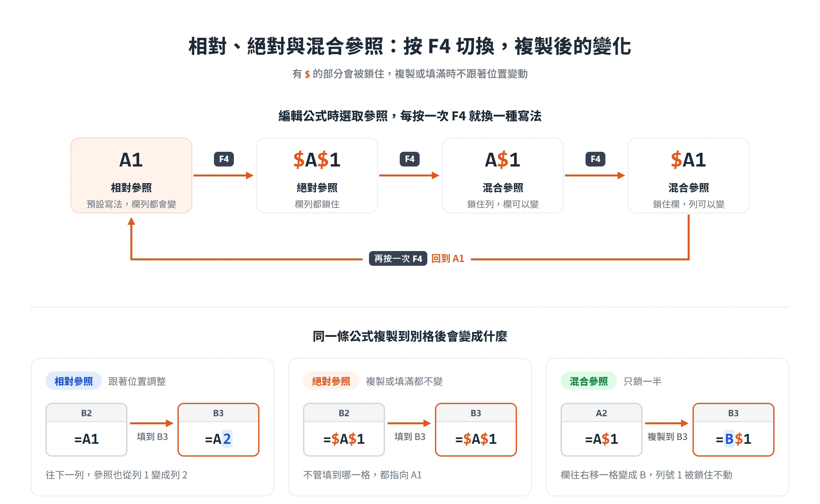Image resolution: width=820 pixels, height=504 pixels.
Task: Click the 只鎖一半 label
Action: [x=642, y=381]
